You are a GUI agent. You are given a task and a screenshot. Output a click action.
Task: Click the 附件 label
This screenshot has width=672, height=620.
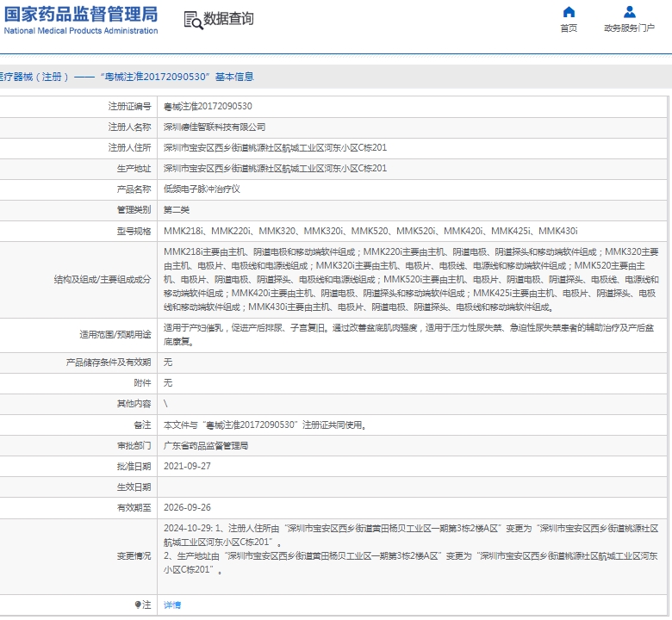[142, 382]
